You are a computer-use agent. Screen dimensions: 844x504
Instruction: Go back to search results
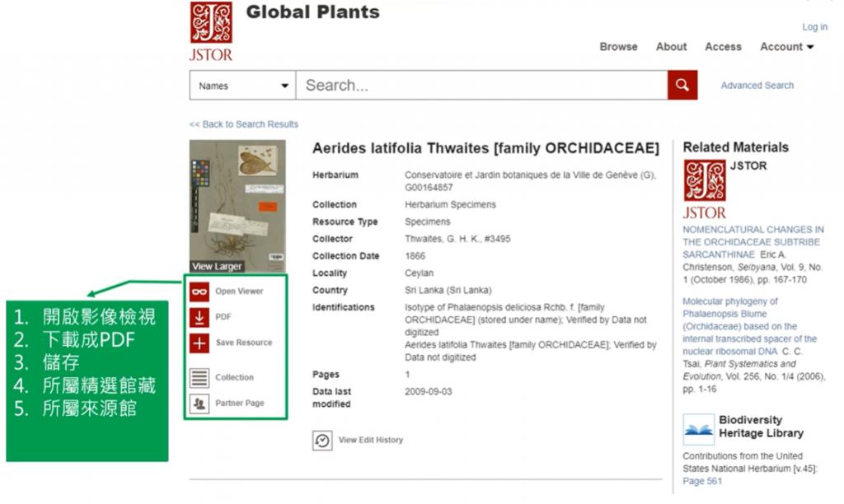(x=244, y=124)
